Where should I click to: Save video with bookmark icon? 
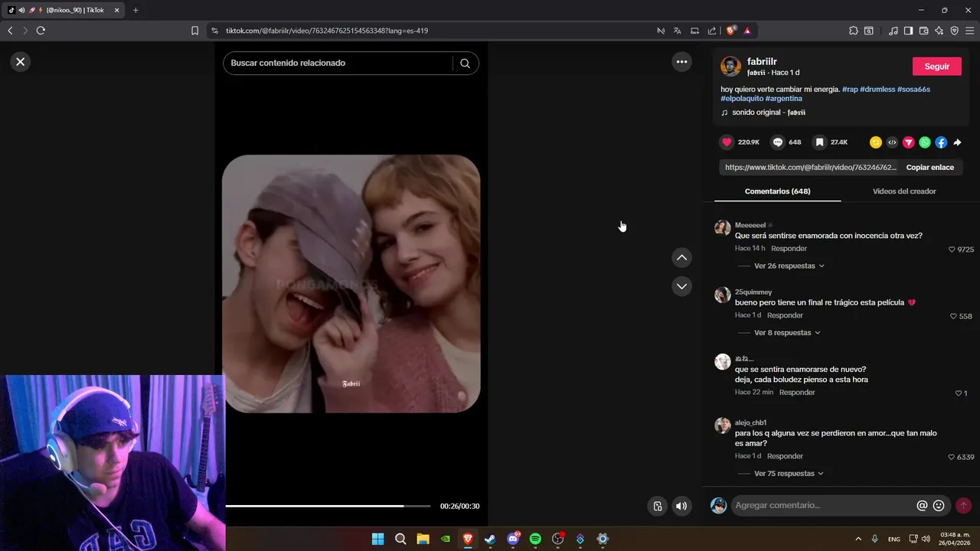coord(819,142)
